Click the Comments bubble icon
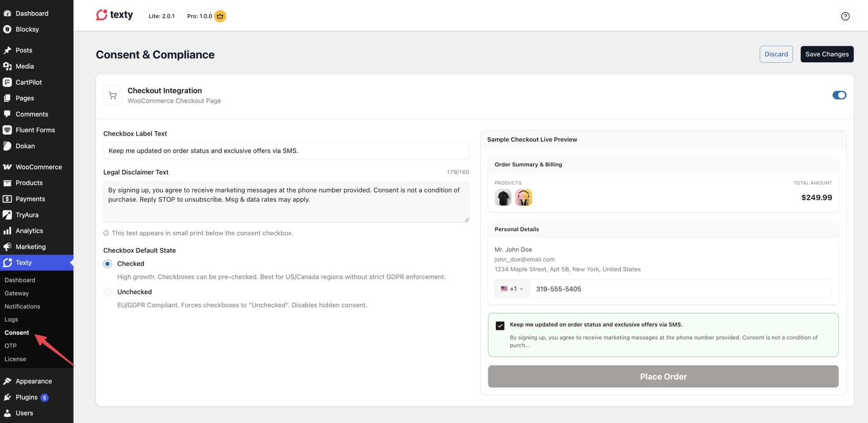This screenshot has width=868, height=423. click(x=7, y=114)
